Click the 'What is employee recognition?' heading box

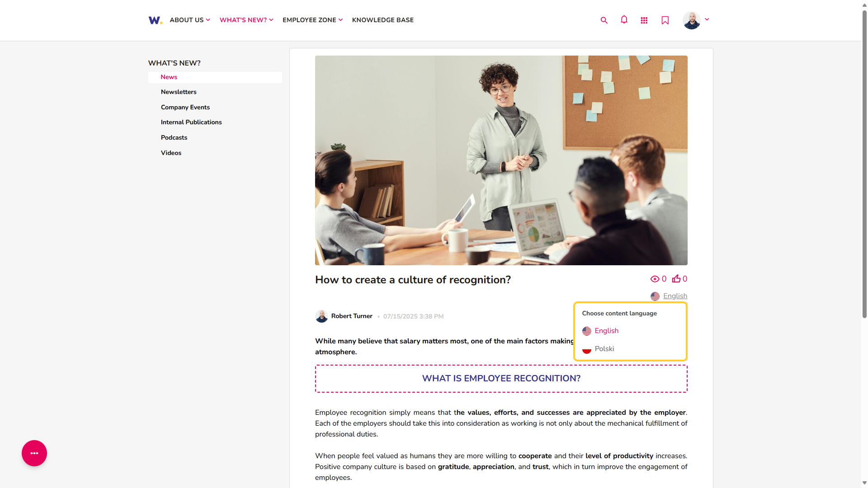pos(501,379)
